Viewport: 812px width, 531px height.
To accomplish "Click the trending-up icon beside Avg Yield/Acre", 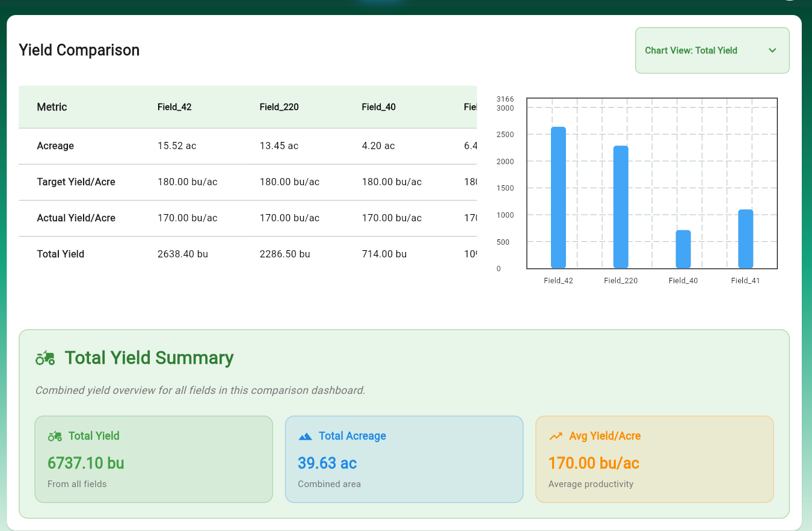I will tap(556, 436).
